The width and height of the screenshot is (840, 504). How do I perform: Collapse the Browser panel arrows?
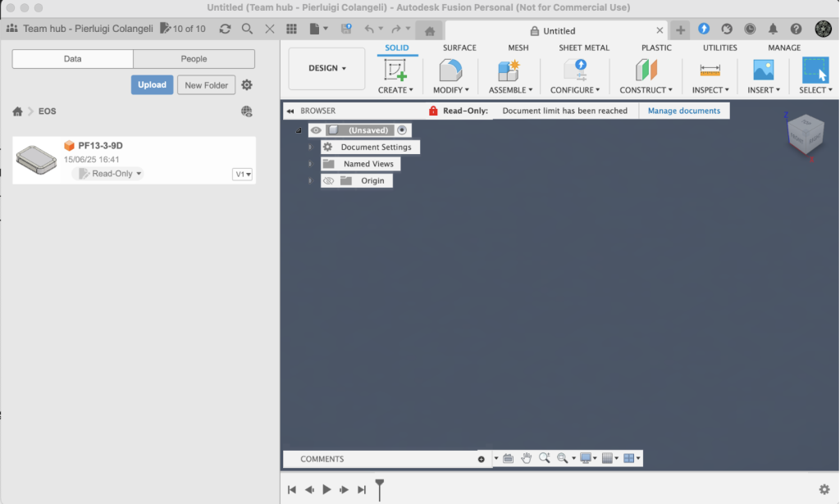(290, 111)
